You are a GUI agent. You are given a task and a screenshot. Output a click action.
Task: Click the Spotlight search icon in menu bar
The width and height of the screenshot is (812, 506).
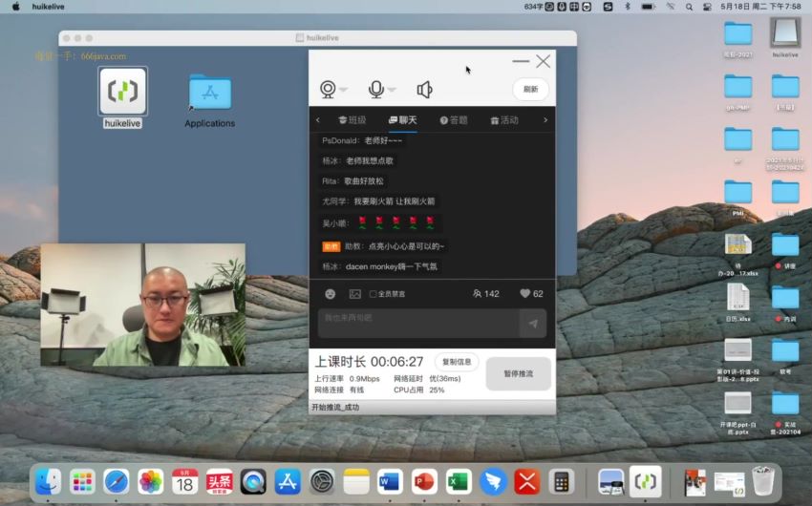690,7
